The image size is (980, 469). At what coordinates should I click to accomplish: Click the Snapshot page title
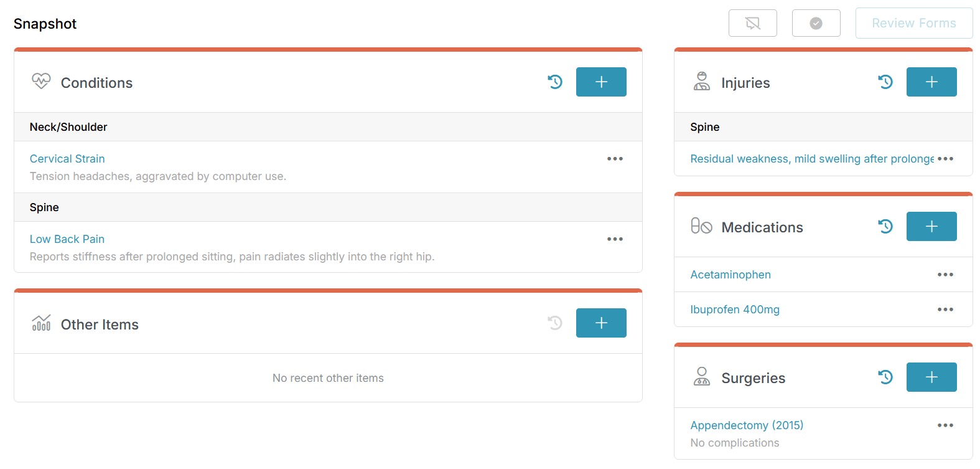[45, 24]
